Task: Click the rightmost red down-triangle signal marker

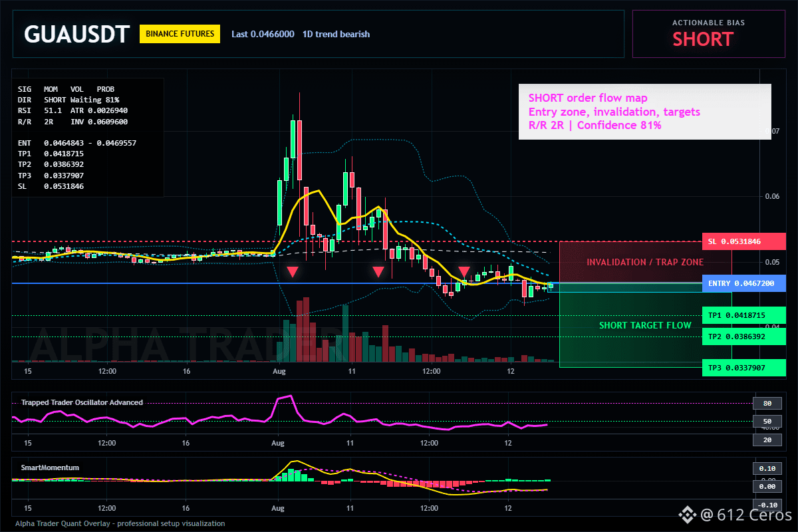Action: click(x=464, y=271)
